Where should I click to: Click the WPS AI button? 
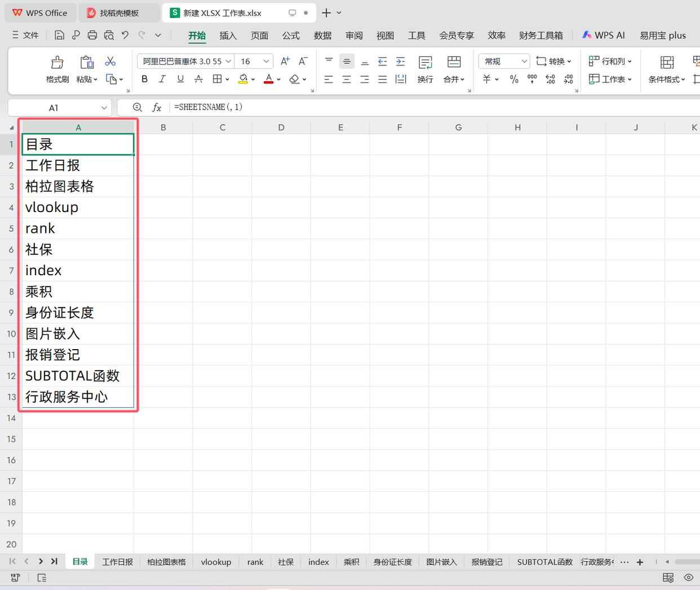(604, 35)
